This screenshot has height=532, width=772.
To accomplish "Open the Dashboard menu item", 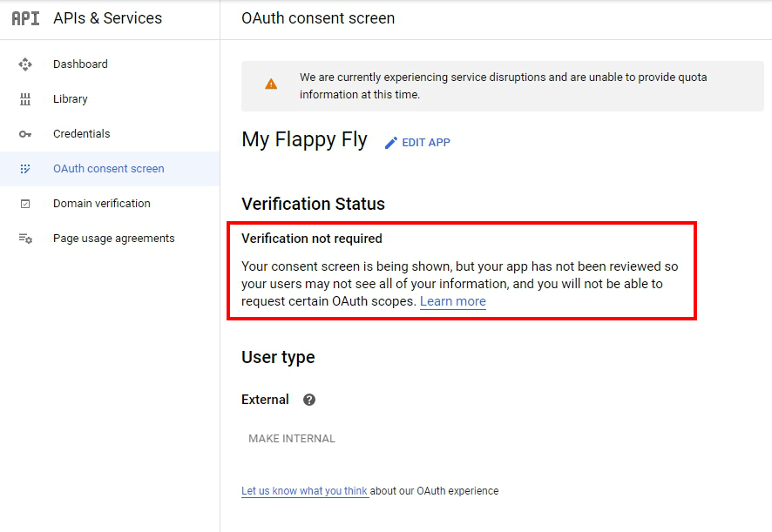I will point(80,64).
